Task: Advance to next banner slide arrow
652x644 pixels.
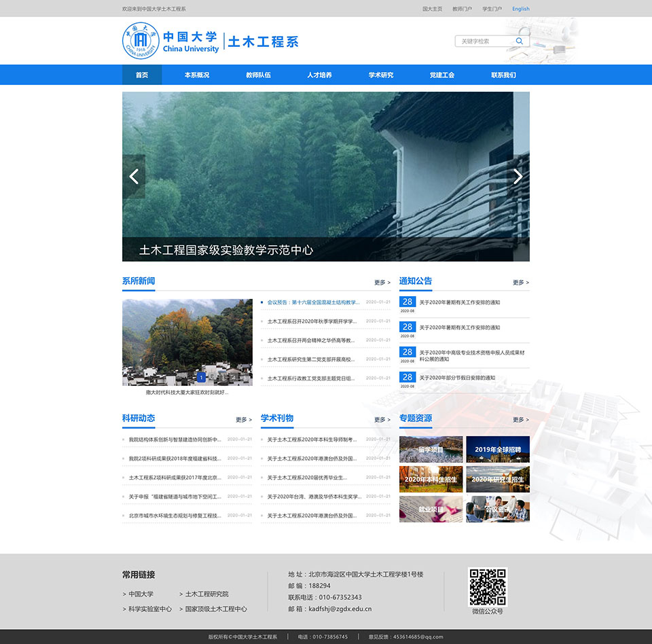Action: (x=518, y=177)
